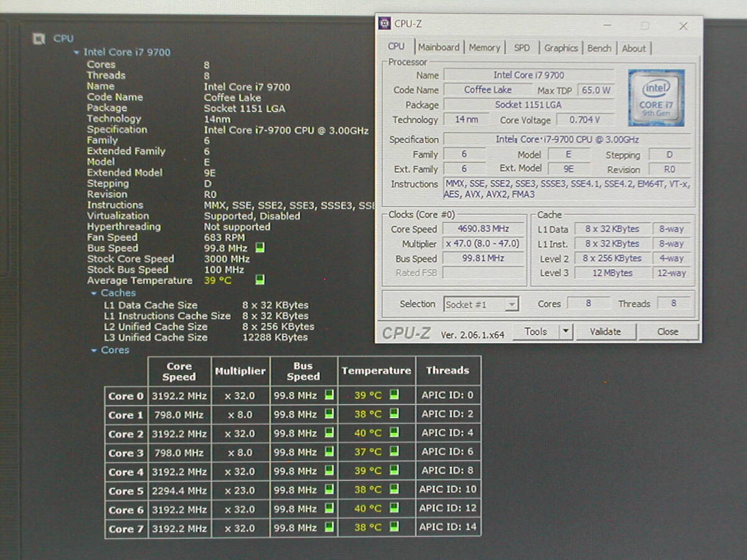This screenshot has height=560, width=747.
Task: Click the Close button in CPU-Z
Action: click(668, 332)
